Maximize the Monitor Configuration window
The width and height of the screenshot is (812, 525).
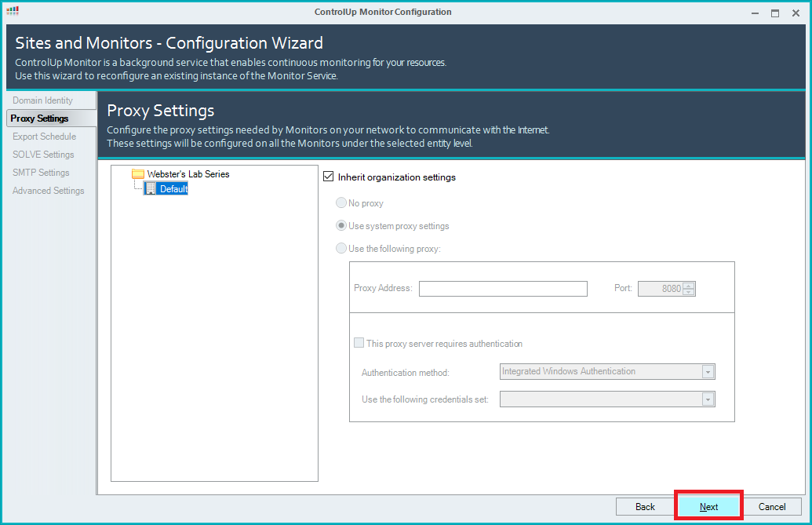pyautogui.click(x=774, y=13)
